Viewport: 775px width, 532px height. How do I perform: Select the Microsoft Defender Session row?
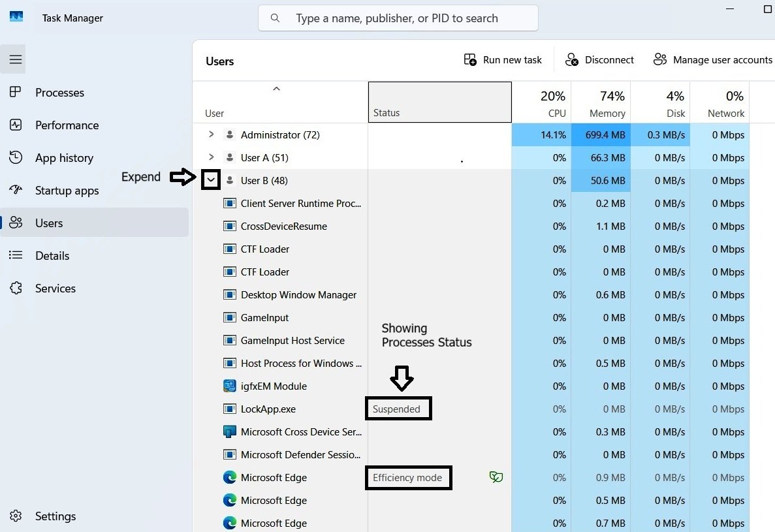[x=471, y=454]
